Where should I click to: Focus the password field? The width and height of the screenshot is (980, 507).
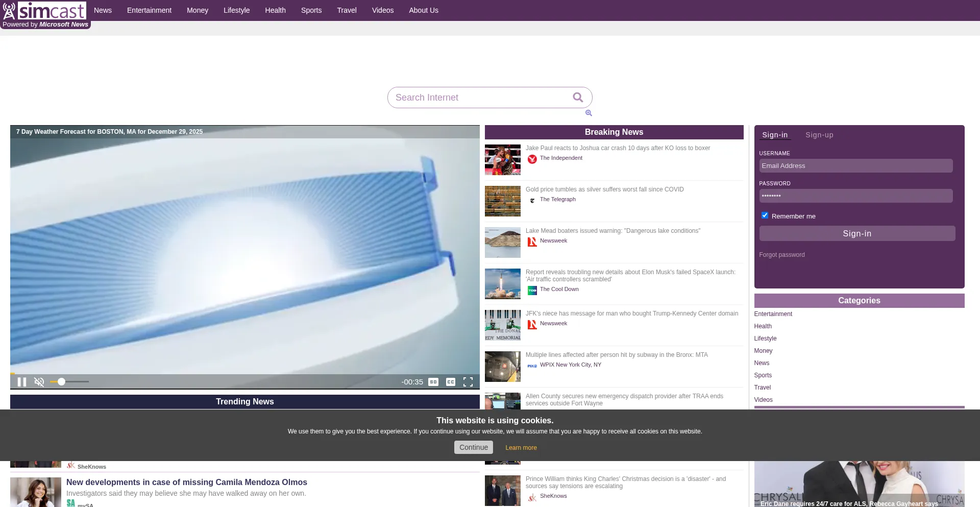[x=856, y=196]
